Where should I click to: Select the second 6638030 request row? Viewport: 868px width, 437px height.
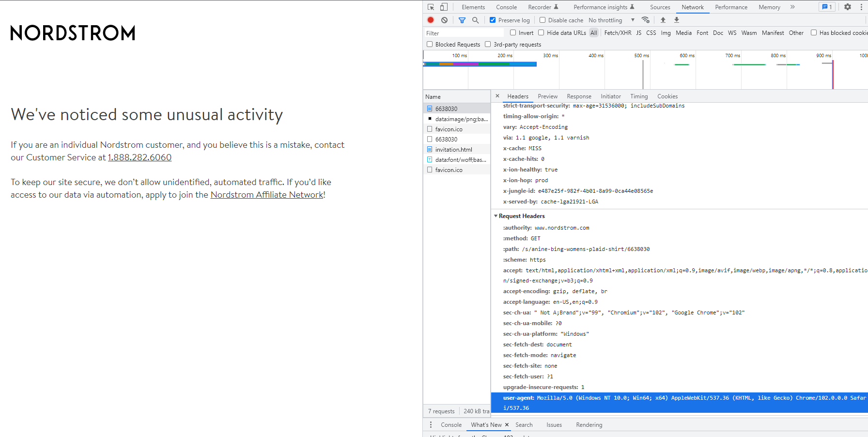(457, 139)
